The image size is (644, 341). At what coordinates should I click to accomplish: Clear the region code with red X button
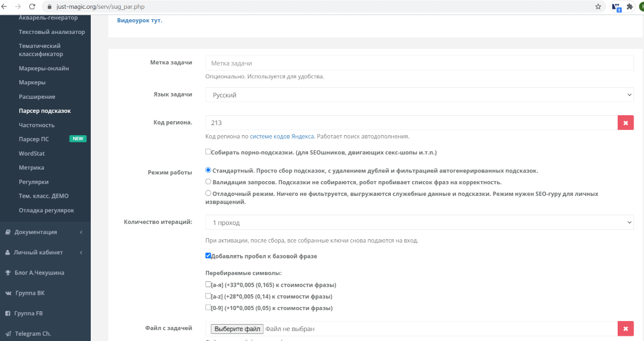(625, 123)
